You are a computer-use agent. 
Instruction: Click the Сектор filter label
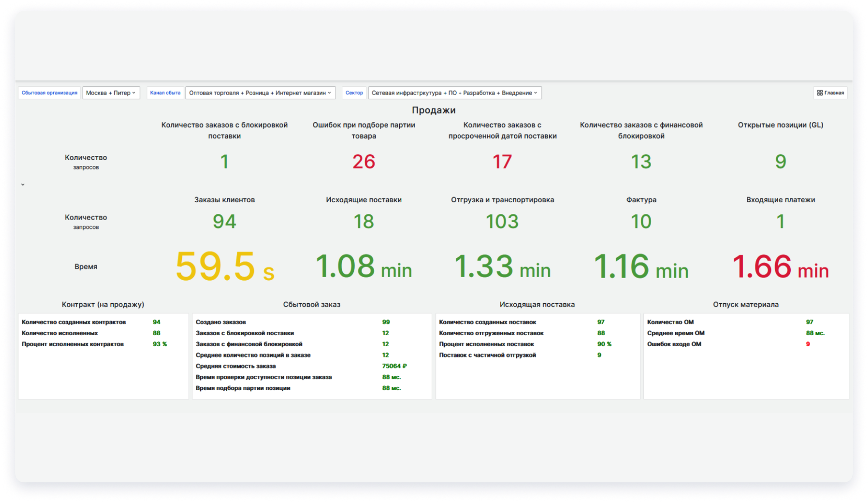pyautogui.click(x=354, y=93)
